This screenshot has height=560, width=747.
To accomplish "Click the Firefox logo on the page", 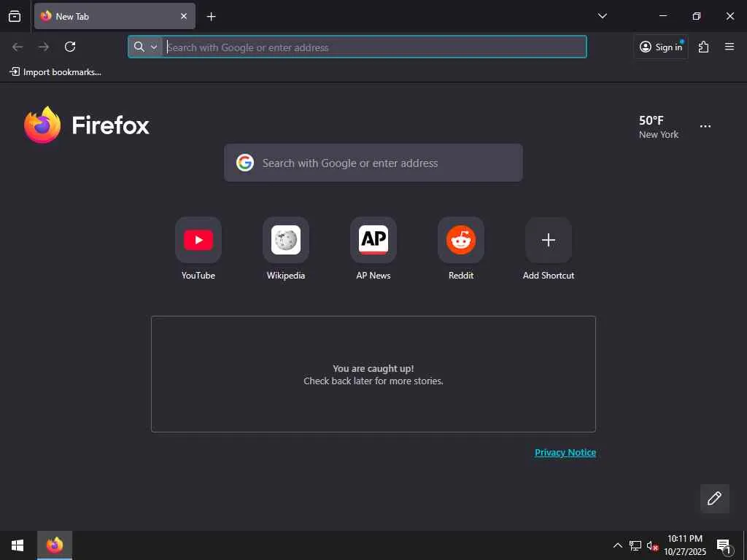I will coord(87,125).
